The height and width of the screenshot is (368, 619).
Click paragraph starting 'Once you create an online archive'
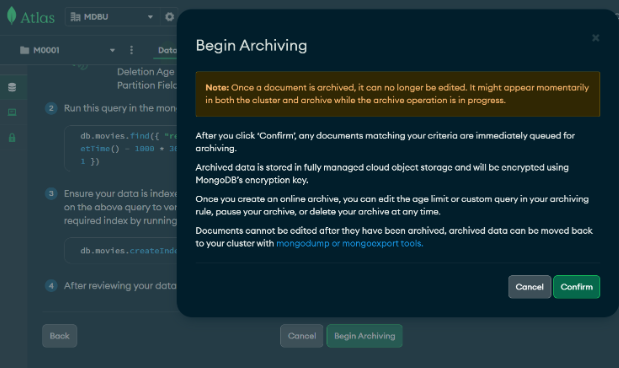click(x=392, y=205)
